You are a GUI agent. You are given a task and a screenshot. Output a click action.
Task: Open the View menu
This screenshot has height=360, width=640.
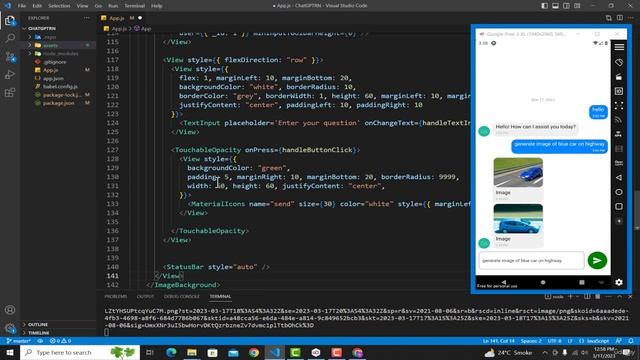point(82,6)
